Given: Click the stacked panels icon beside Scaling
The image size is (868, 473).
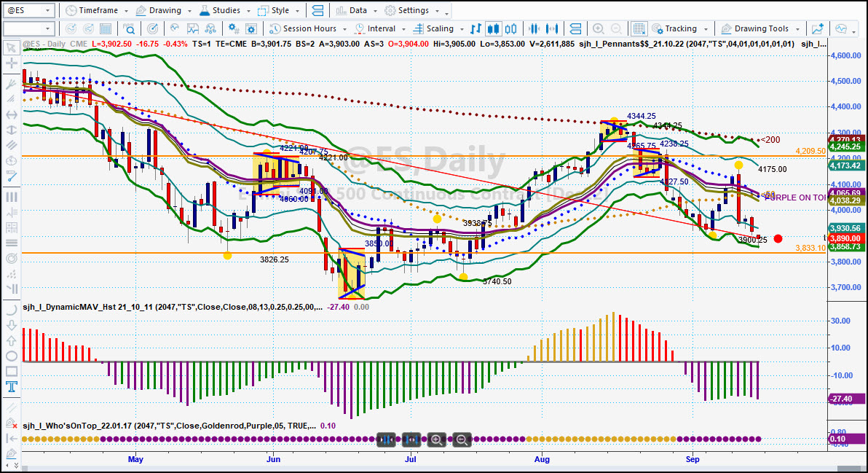Looking at the screenshot, I should [x=575, y=29].
